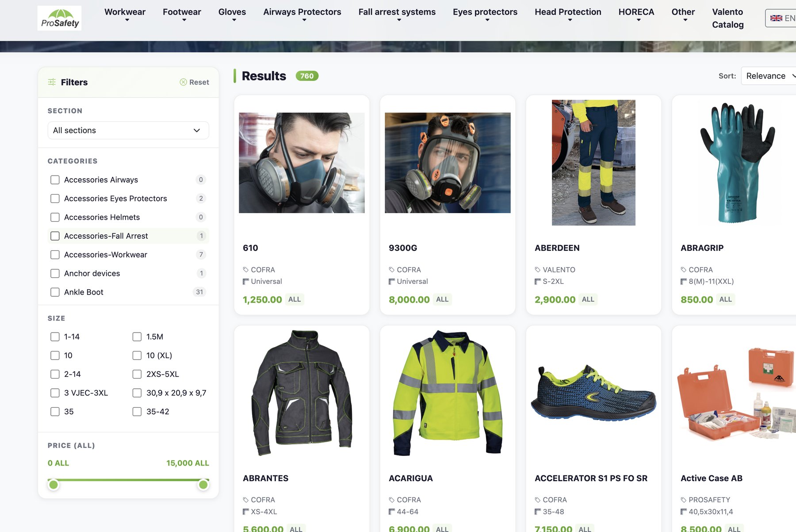Open the ACARIGUA product title
The height and width of the screenshot is (532, 796).
411,478
